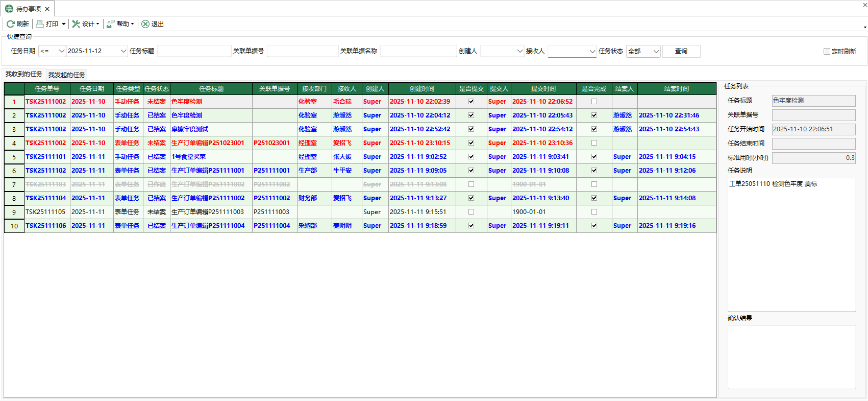Click the globe icon on 待办事项 tab
This screenshot has height=401, width=868.
point(9,9)
